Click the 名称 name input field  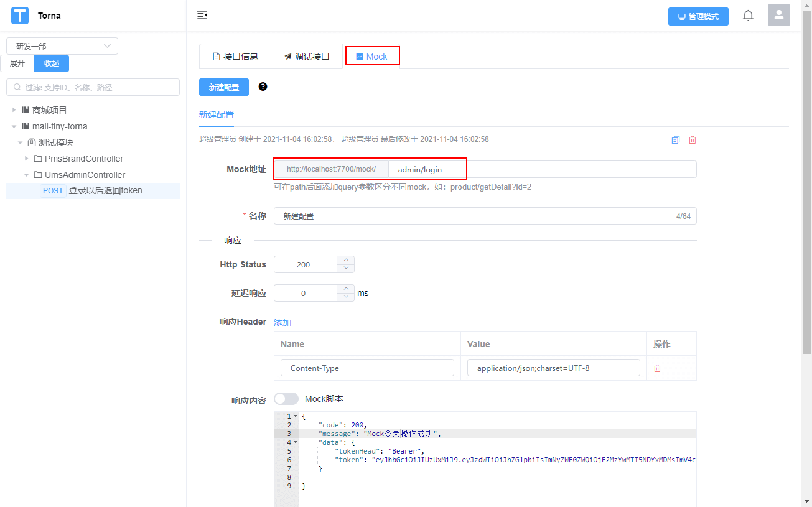coord(485,216)
